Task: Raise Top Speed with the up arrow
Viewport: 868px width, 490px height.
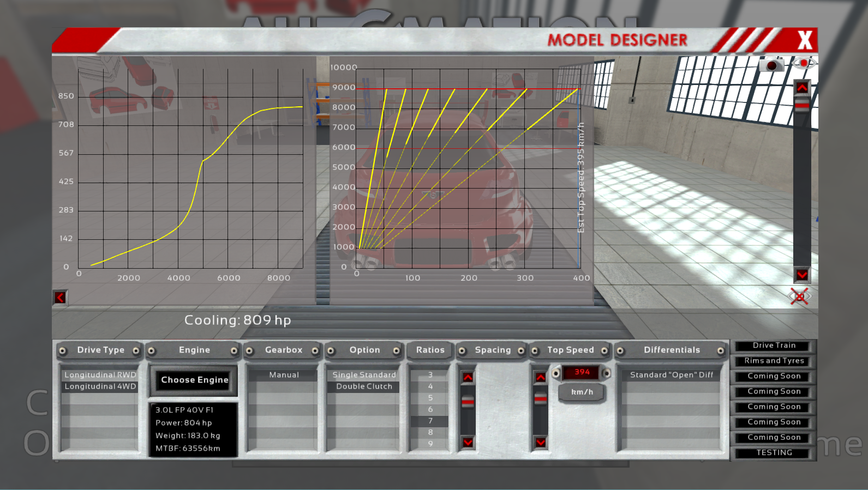Action: click(x=541, y=378)
